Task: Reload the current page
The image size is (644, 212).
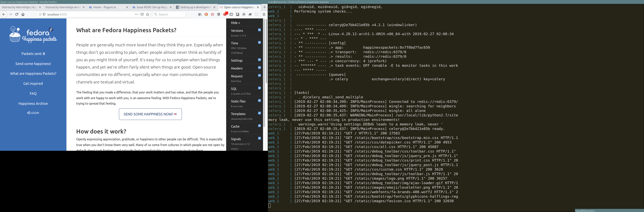Action: pyautogui.click(x=17, y=15)
